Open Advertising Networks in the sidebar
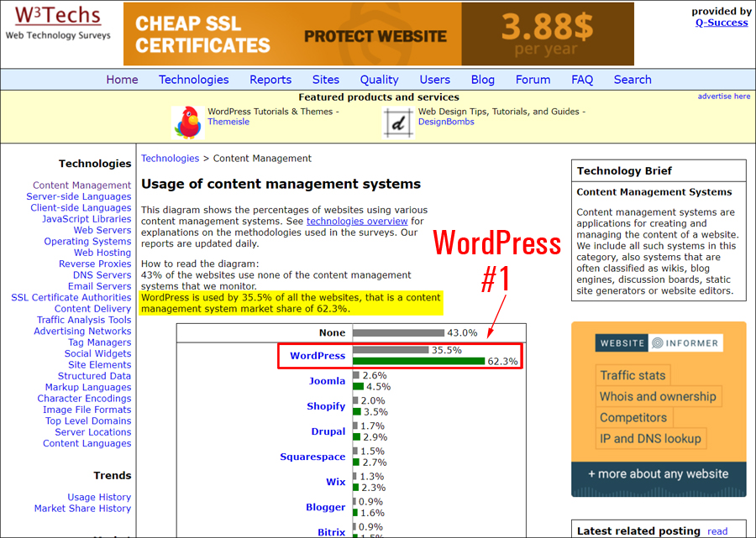The width and height of the screenshot is (756, 538). coord(82,332)
